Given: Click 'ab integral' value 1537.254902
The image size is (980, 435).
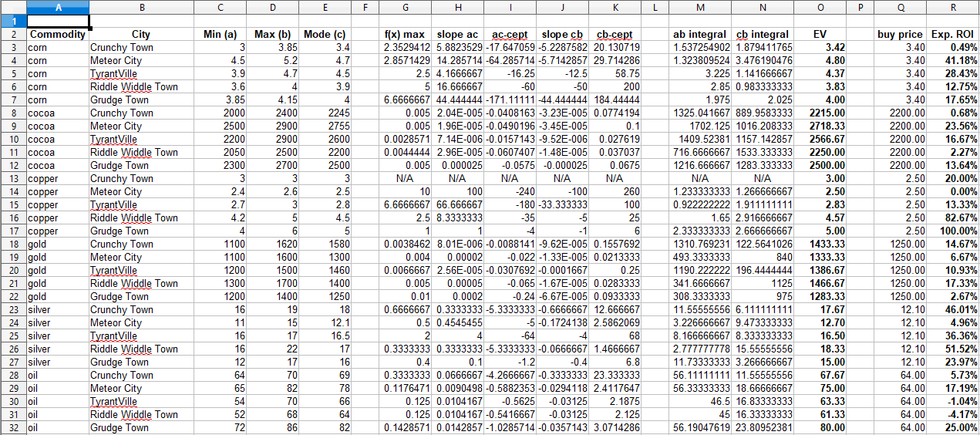Looking at the screenshot, I should [699, 47].
